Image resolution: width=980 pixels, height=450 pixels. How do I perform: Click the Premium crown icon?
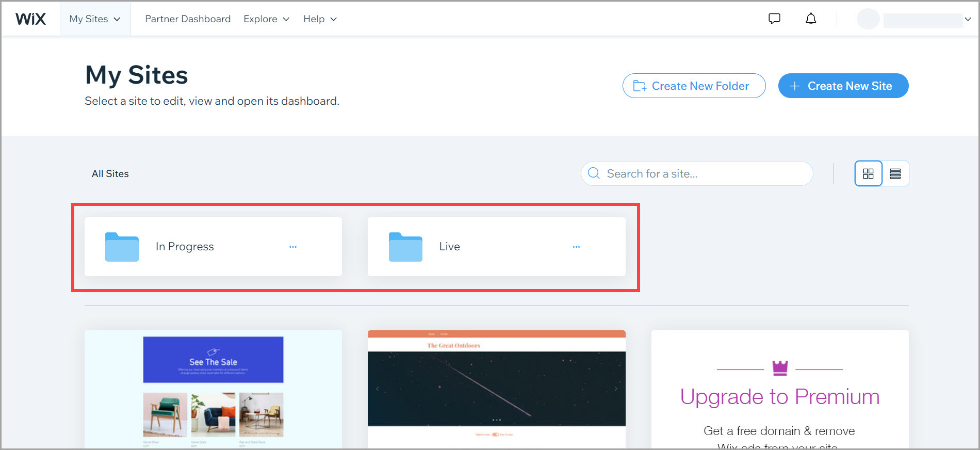click(780, 368)
